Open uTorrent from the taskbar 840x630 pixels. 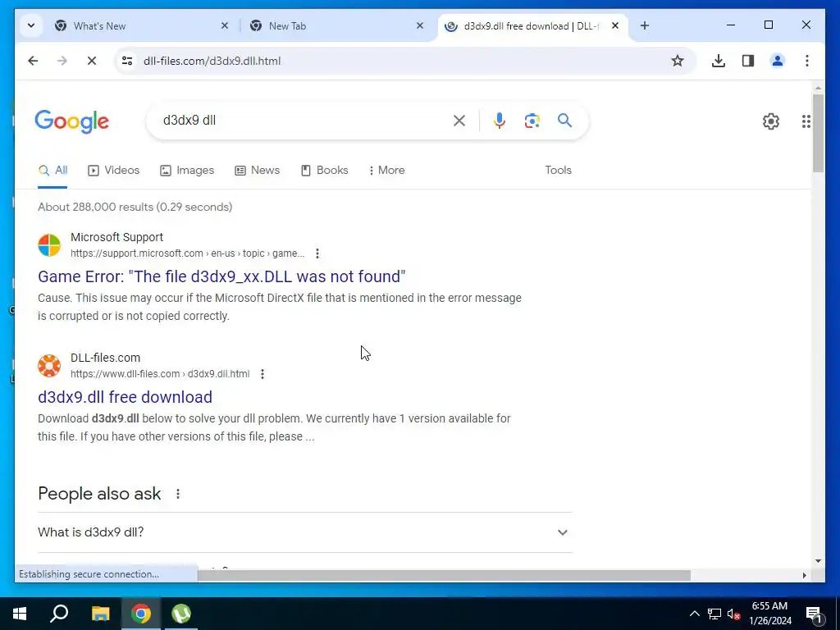click(x=181, y=614)
